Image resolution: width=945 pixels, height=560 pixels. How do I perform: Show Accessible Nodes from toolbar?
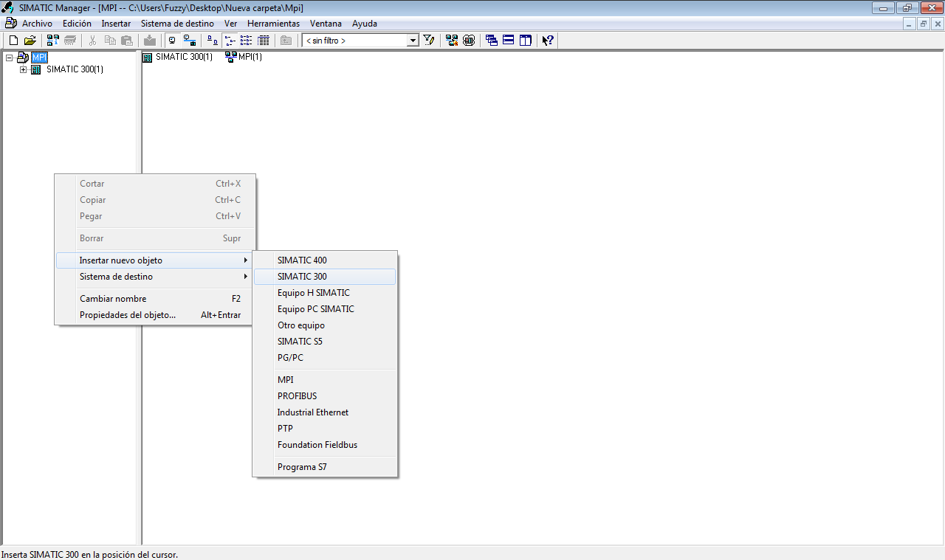click(53, 41)
